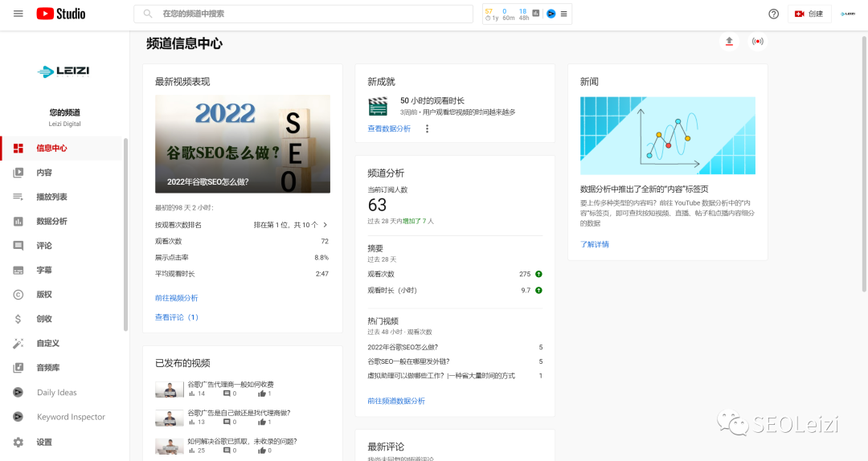Click the subscriber count 63

click(377, 206)
